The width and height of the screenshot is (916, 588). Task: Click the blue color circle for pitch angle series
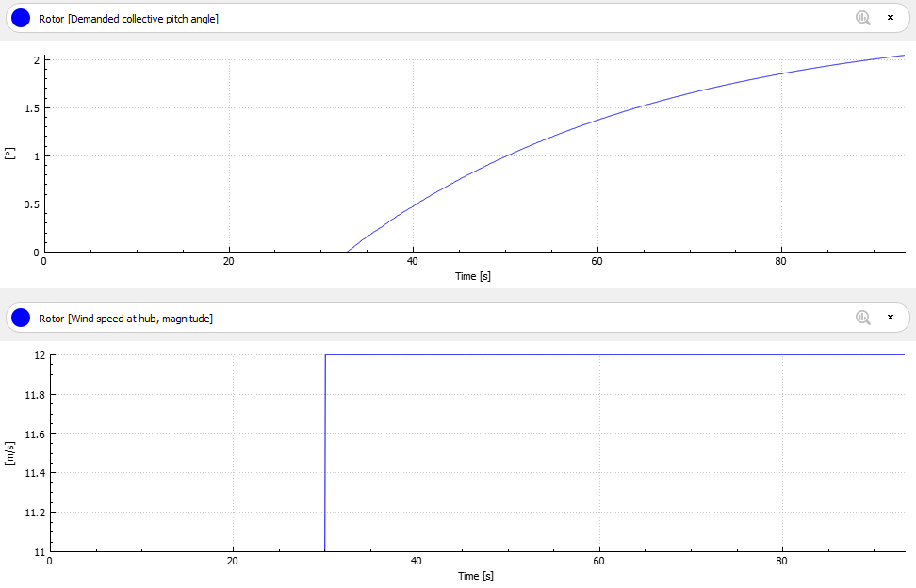pyautogui.click(x=21, y=18)
